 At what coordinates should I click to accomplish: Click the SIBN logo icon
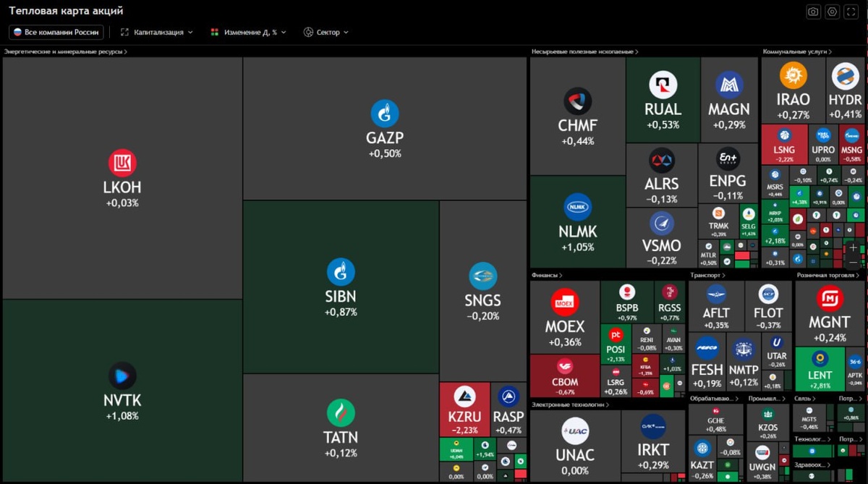pos(341,272)
